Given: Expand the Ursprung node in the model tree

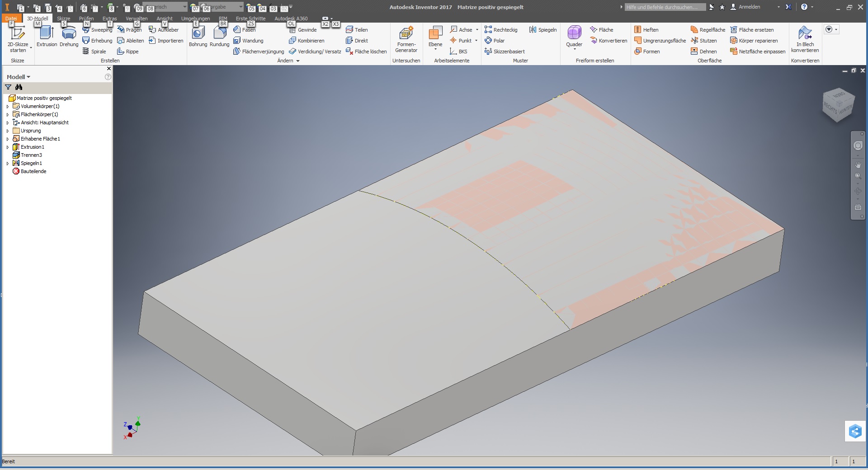Looking at the screenshot, I should pos(8,131).
